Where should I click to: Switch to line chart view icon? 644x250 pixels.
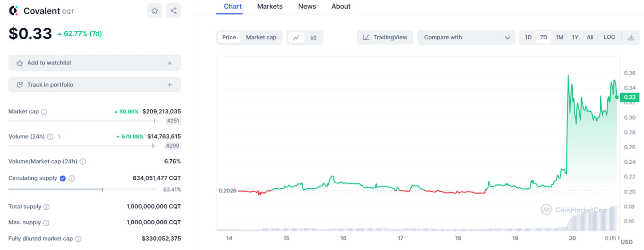pyautogui.click(x=296, y=37)
